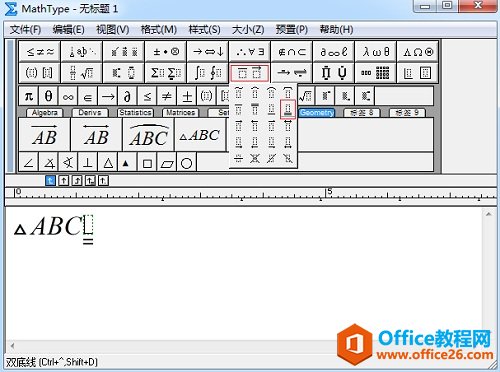Open the 格式(M) menu

click(x=159, y=30)
